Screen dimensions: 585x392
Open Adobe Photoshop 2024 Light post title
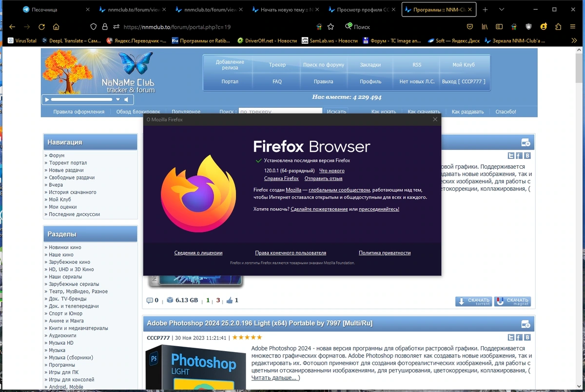pos(260,323)
